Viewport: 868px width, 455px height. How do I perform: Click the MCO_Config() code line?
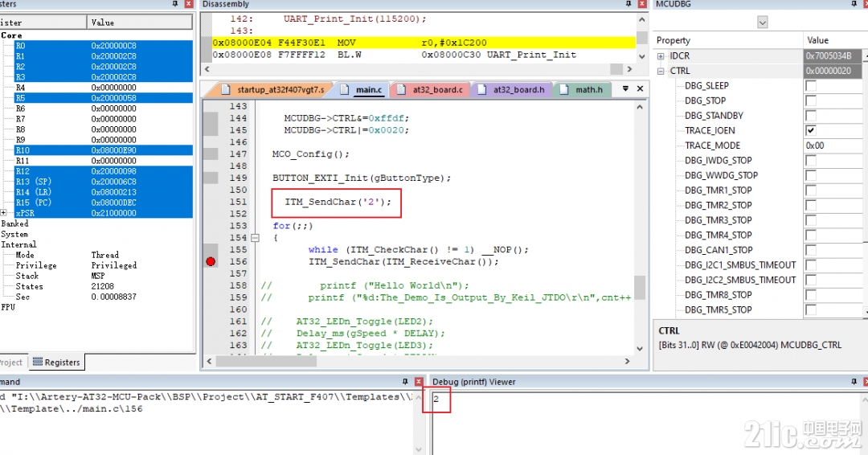pyautogui.click(x=310, y=154)
